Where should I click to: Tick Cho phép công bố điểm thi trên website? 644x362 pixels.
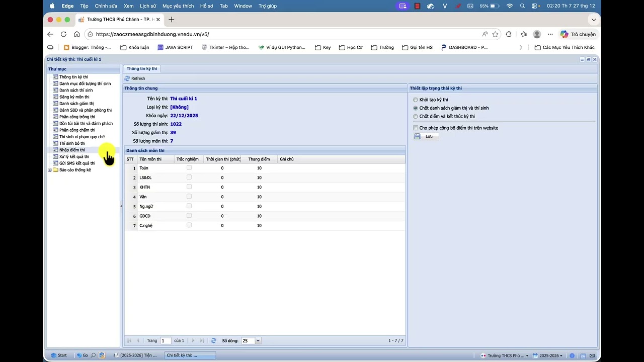pyautogui.click(x=416, y=128)
